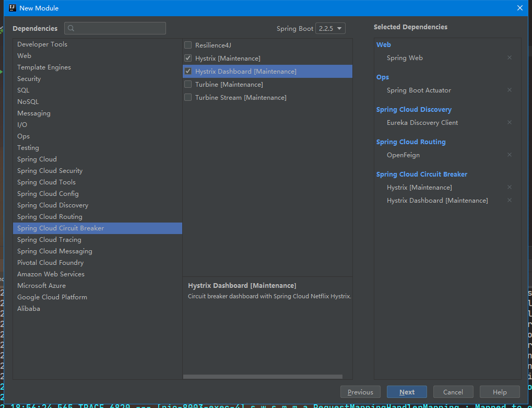
Task: Select Spring Boot Actuator in selected list
Action: pos(419,90)
